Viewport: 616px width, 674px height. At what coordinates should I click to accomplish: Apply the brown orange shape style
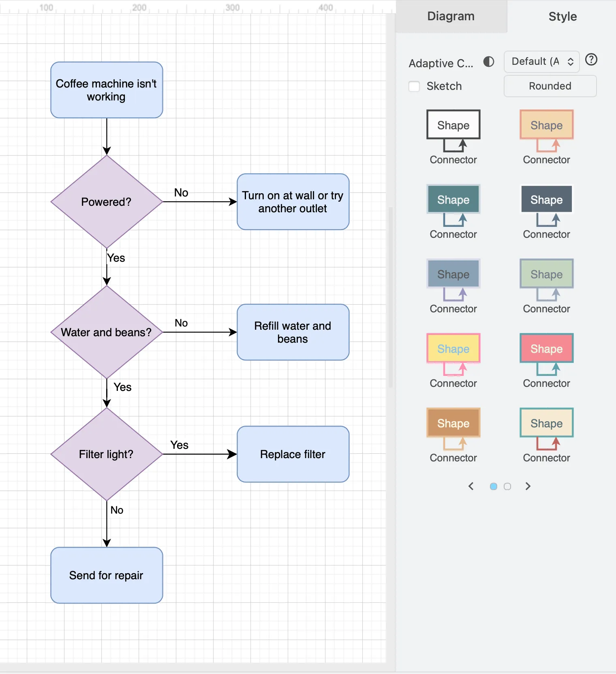pos(453,435)
